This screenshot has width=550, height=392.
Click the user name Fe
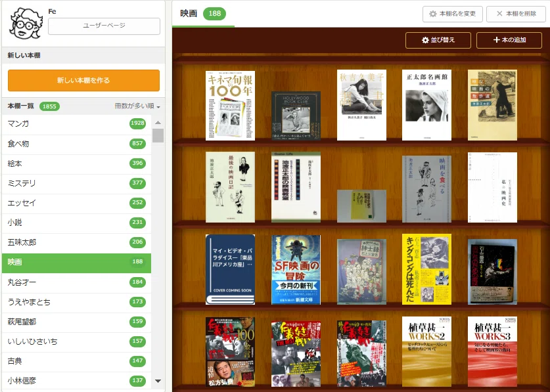[53, 11]
